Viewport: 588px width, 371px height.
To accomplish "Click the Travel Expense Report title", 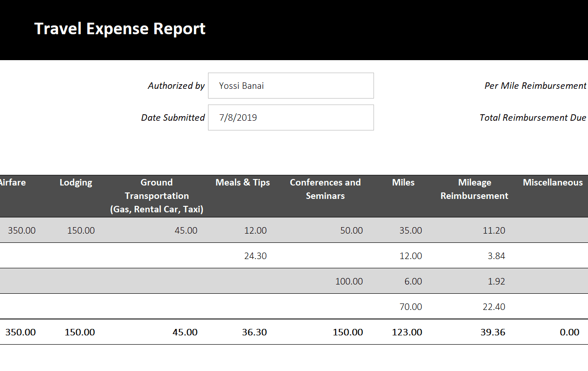I will [120, 29].
